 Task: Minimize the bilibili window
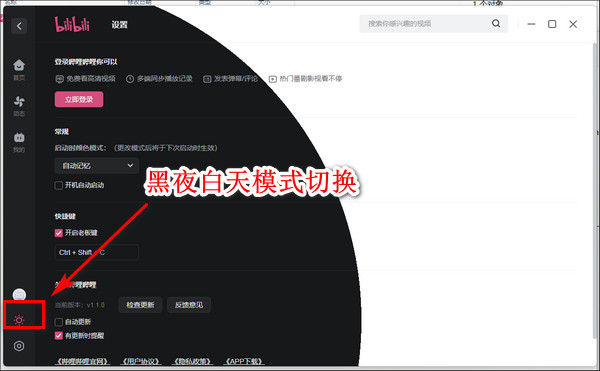(531, 24)
